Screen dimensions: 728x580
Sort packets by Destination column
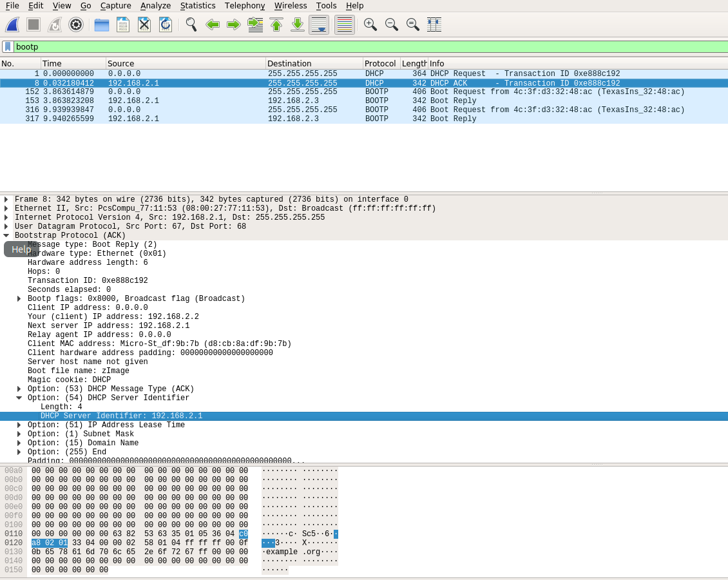click(x=314, y=64)
